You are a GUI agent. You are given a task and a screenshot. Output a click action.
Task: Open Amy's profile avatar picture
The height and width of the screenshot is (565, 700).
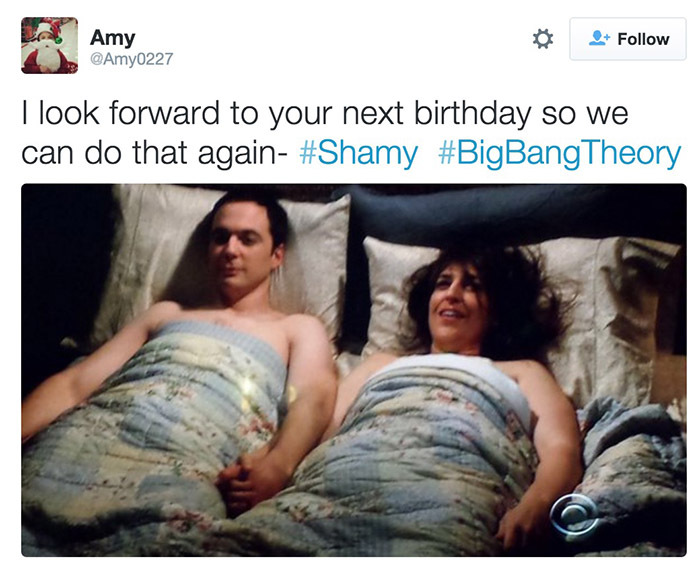point(49,45)
